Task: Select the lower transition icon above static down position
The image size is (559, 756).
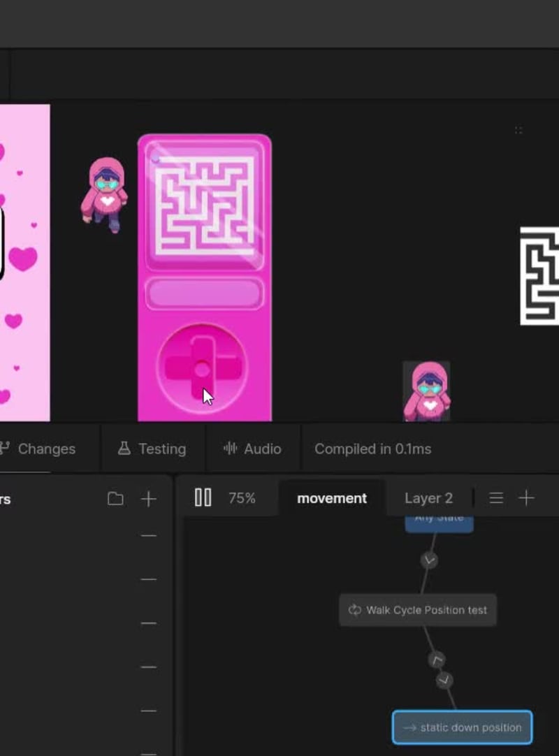Action: (444, 680)
